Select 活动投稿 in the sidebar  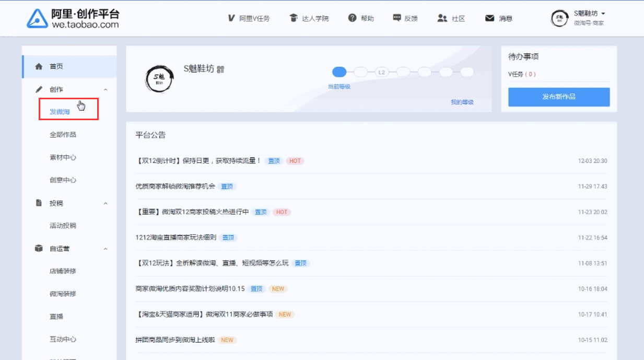63,226
